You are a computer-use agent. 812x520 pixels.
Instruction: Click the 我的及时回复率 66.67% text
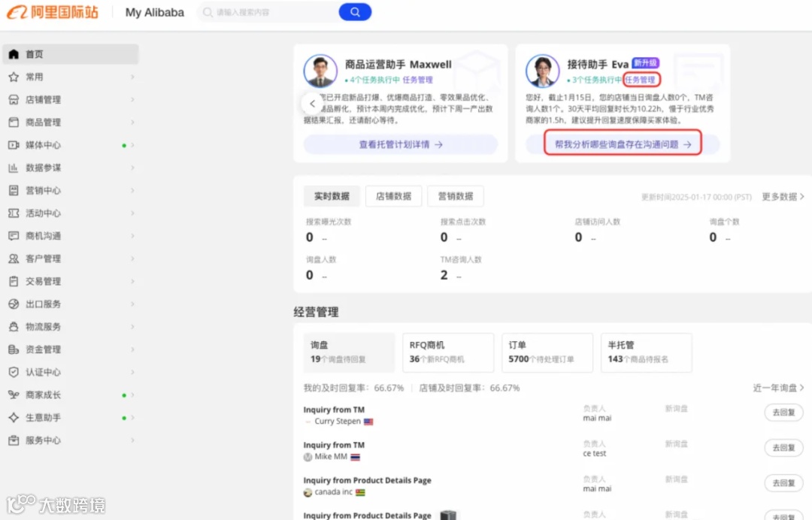click(353, 388)
